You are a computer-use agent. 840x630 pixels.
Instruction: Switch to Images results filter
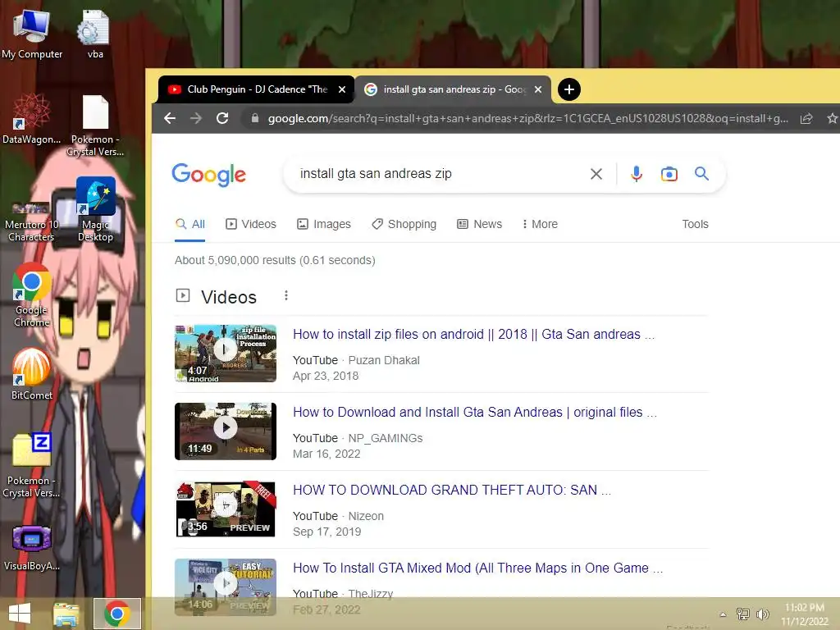click(x=324, y=224)
